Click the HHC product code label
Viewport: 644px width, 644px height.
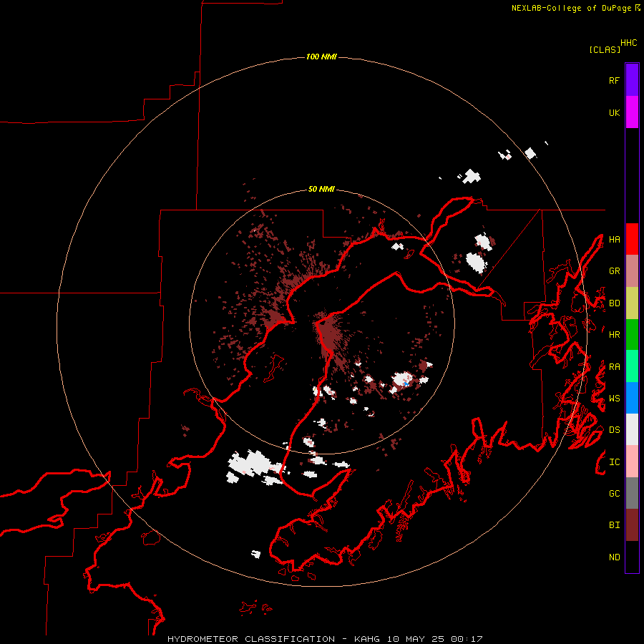(629, 43)
